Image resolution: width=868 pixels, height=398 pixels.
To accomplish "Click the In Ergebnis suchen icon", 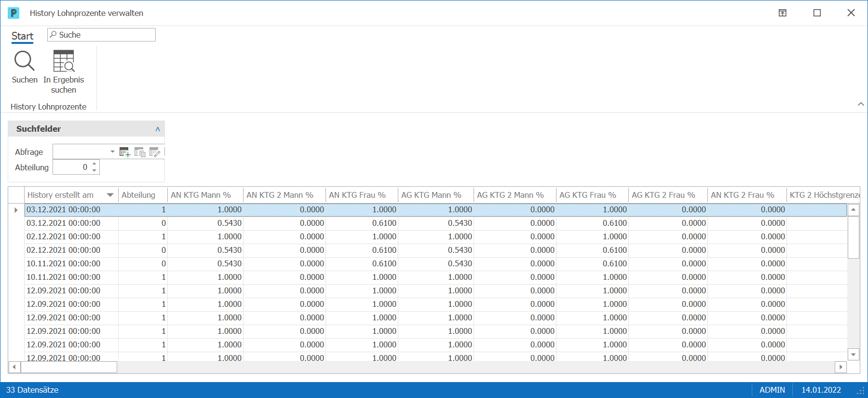I will [64, 61].
